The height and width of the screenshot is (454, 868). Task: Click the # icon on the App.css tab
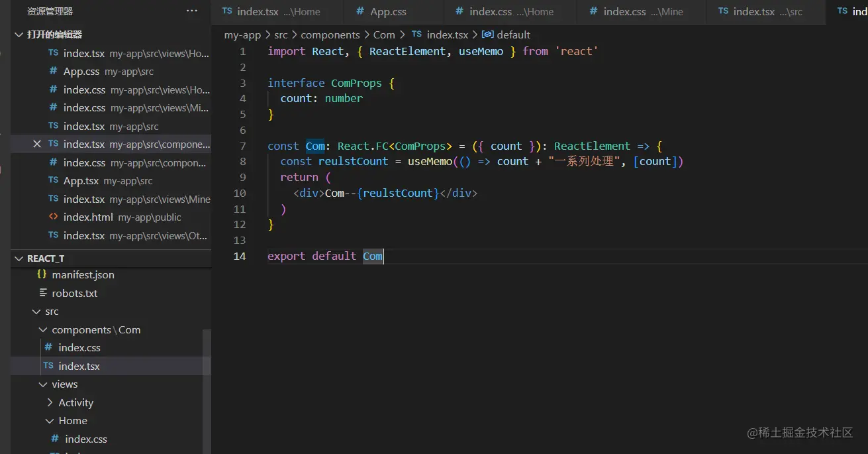(x=360, y=11)
